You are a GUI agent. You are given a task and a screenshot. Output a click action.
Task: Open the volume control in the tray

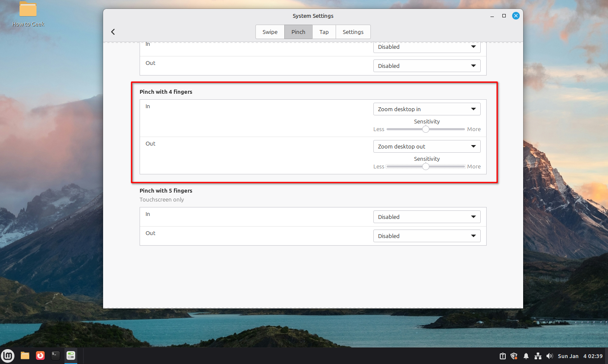coord(550,356)
